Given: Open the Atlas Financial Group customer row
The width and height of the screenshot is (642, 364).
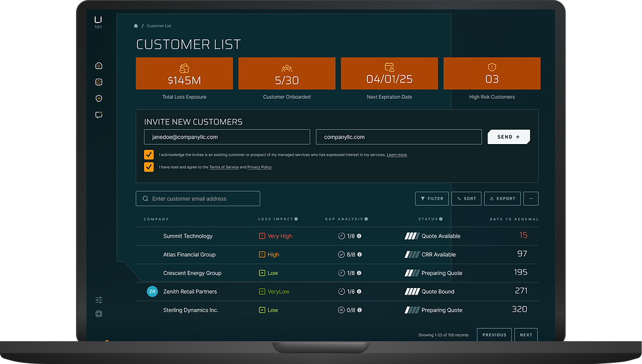Looking at the screenshot, I should point(337,255).
